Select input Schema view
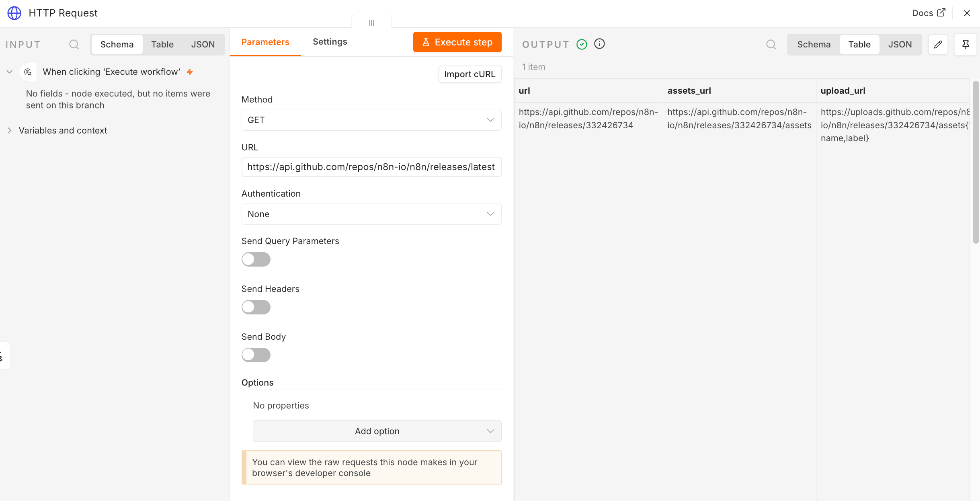Viewport: 980px width, 501px height. point(117,44)
